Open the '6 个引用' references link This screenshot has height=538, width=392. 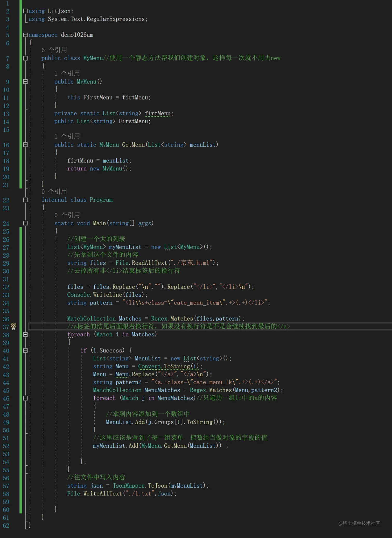tap(54, 50)
